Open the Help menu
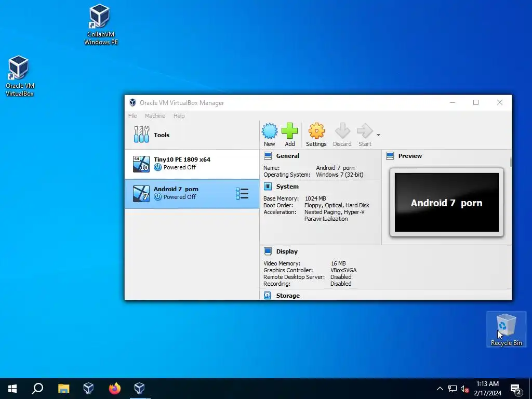The image size is (532, 399). (x=179, y=116)
